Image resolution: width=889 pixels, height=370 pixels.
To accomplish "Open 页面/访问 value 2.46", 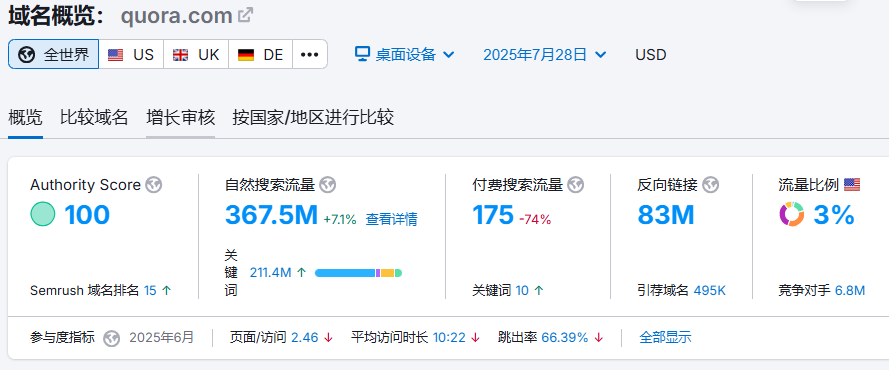I will pos(304,338).
